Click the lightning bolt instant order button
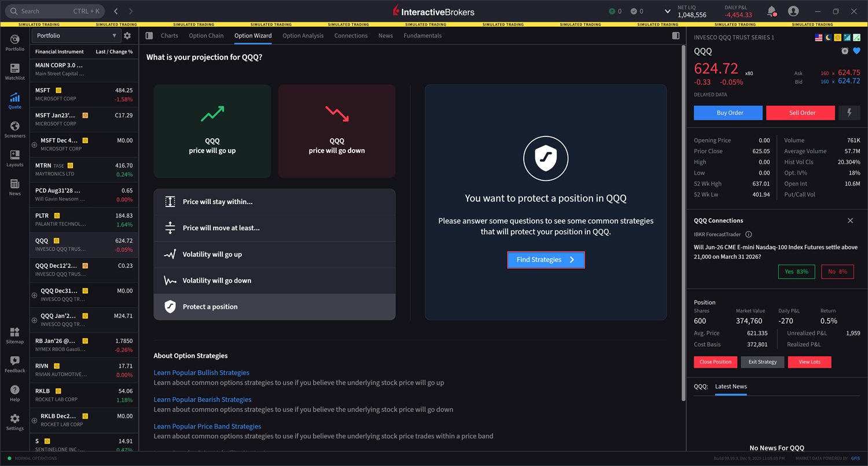The width and height of the screenshot is (868, 466). [849, 113]
